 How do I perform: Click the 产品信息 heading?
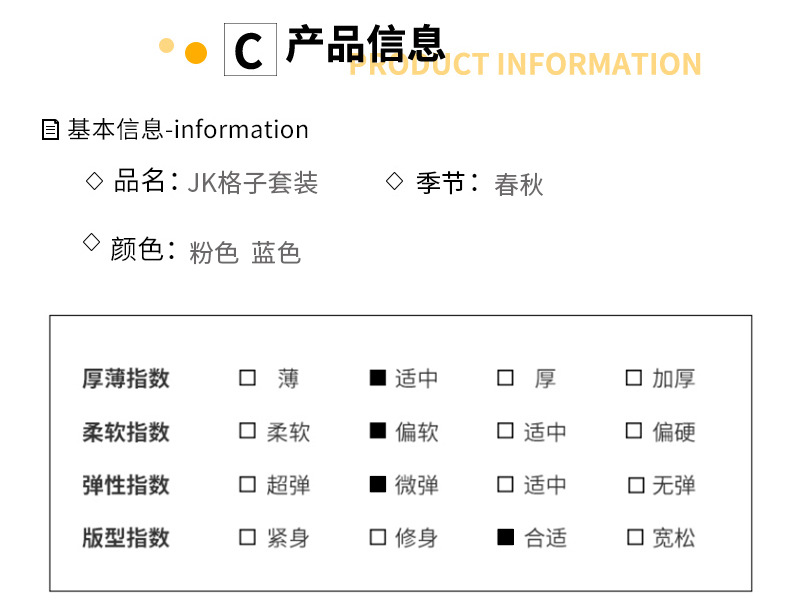coord(365,45)
